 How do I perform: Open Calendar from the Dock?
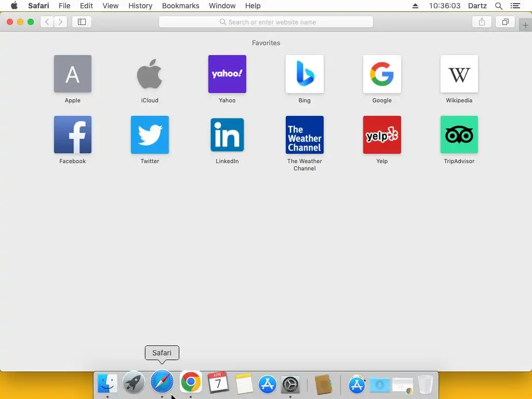pos(218,383)
